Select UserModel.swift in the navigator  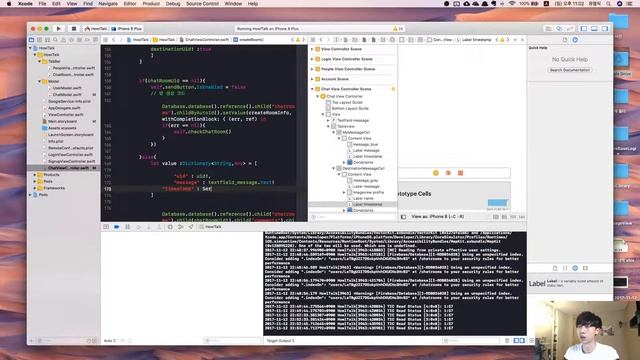click(67, 88)
